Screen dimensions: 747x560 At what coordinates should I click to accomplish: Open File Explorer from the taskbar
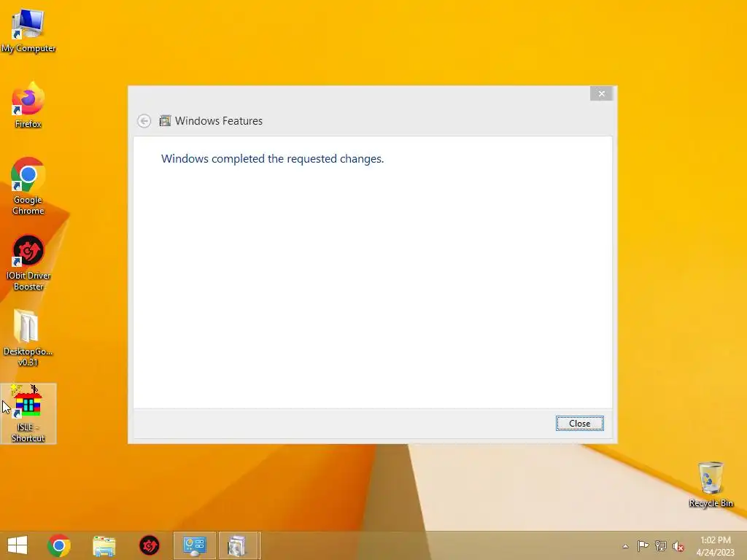pos(104,545)
